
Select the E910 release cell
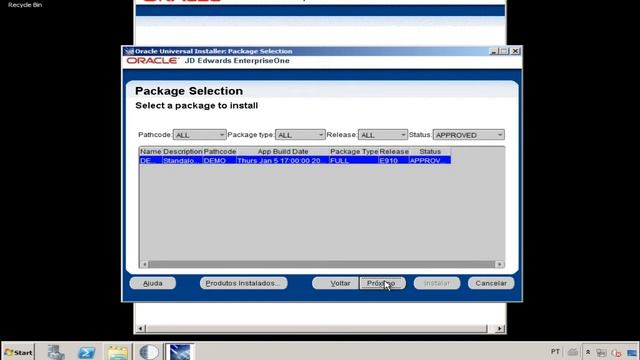tap(393, 160)
